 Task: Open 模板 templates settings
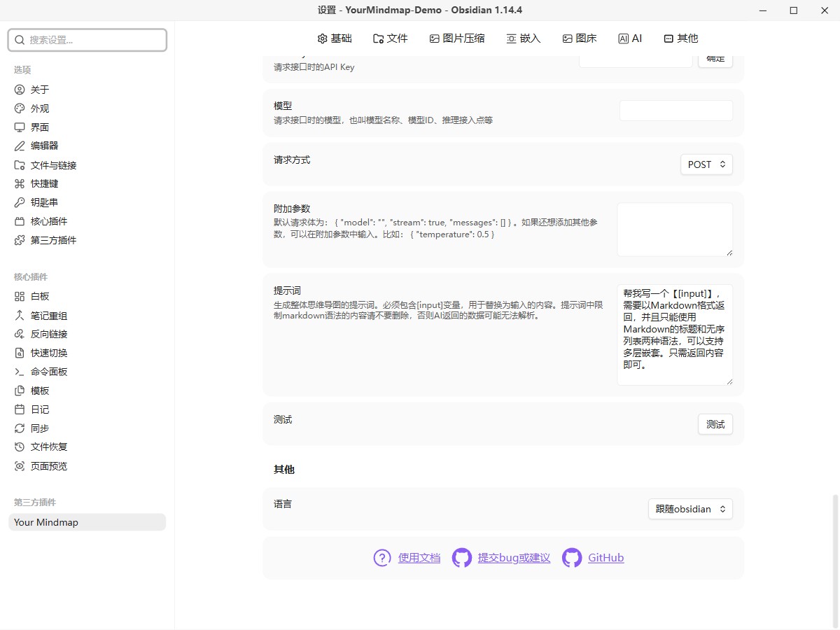point(87,391)
